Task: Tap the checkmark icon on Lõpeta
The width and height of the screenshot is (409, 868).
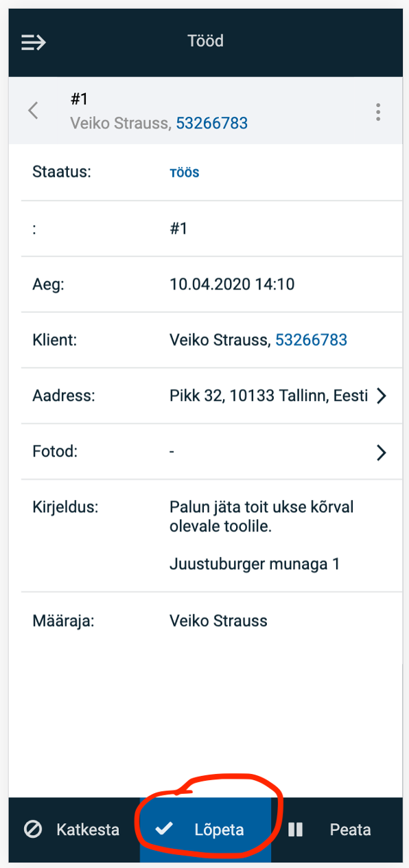Action: [x=163, y=829]
